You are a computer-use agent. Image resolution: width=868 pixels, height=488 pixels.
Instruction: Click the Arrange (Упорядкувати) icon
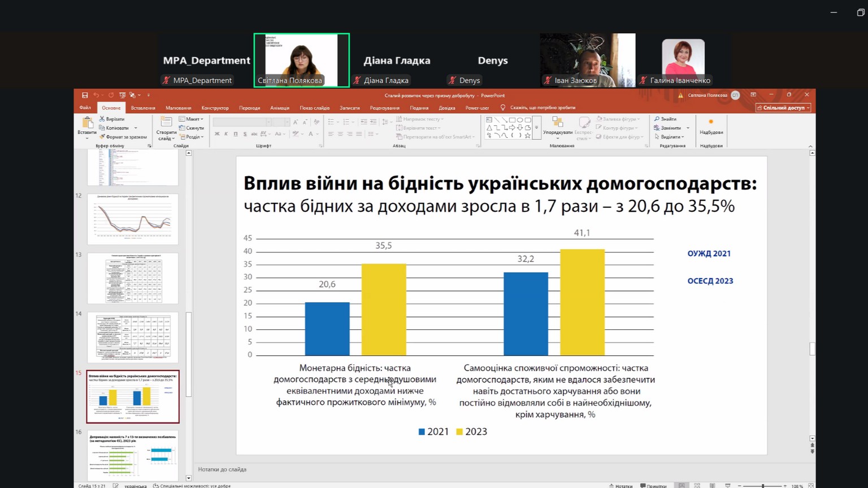[x=557, y=123]
